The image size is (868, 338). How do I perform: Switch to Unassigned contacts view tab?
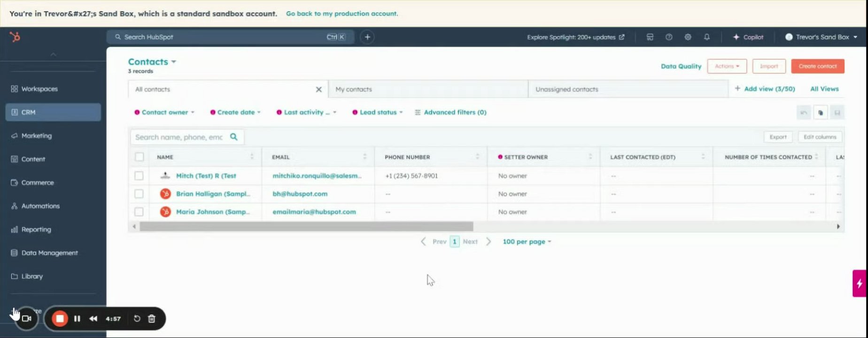628,89
